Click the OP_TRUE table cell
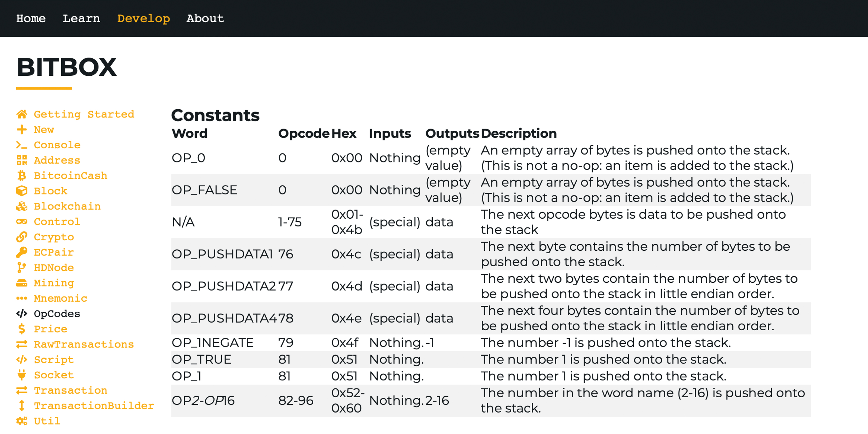Image resolution: width=868 pixels, height=434 pixels. [202, 359]
